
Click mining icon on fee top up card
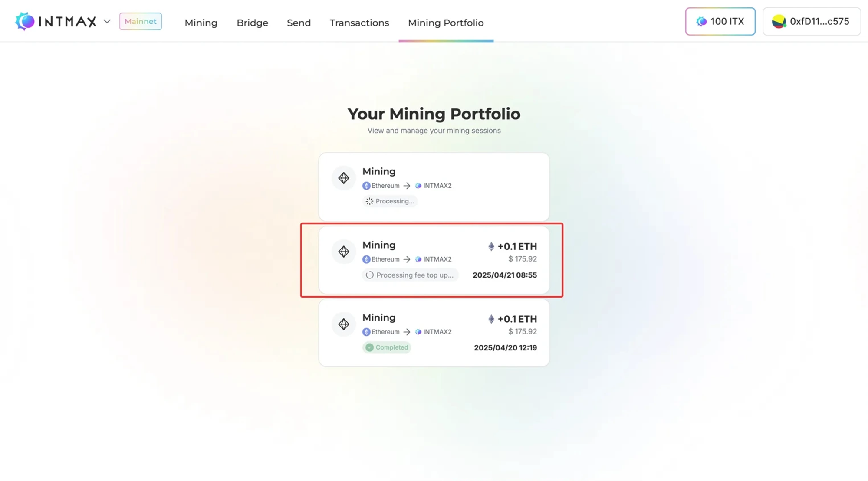point(344,252)
